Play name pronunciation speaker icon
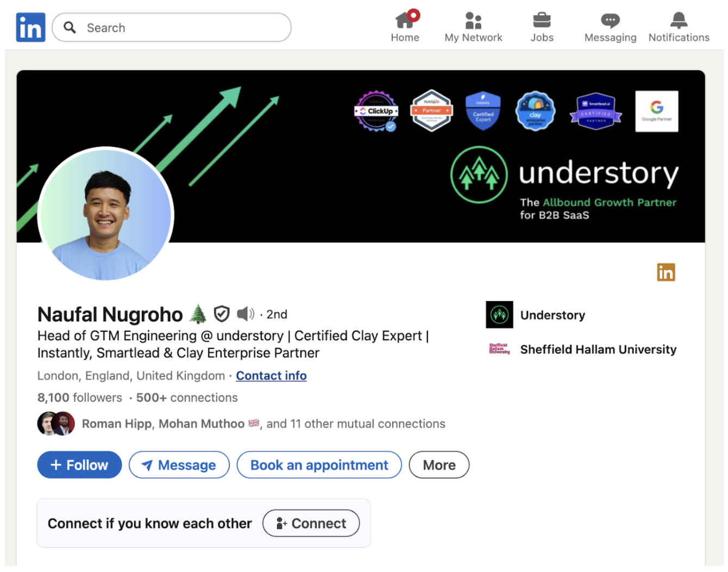The image size is (728, 572). [246, 314]
